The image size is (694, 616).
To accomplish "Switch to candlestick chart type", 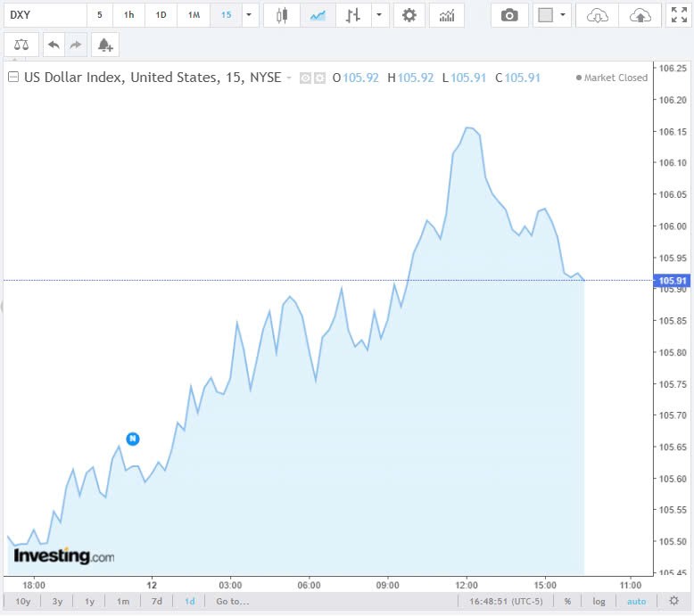I will (282, 15).
